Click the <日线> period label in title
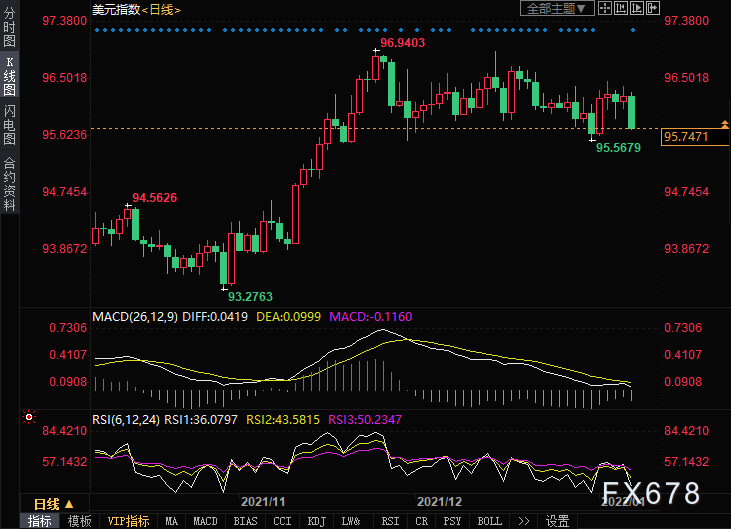The image size is (731, 529). [x=161, y=9]
